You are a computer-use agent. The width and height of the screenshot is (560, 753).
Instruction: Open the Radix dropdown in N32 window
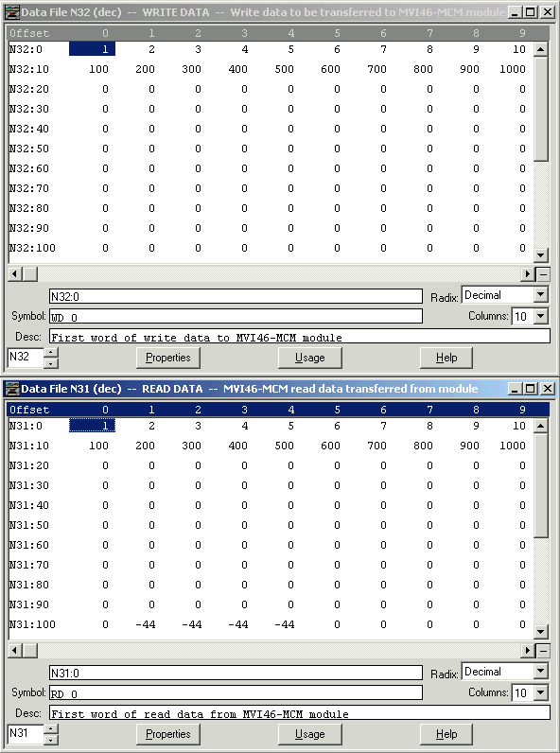click(541, 295)
